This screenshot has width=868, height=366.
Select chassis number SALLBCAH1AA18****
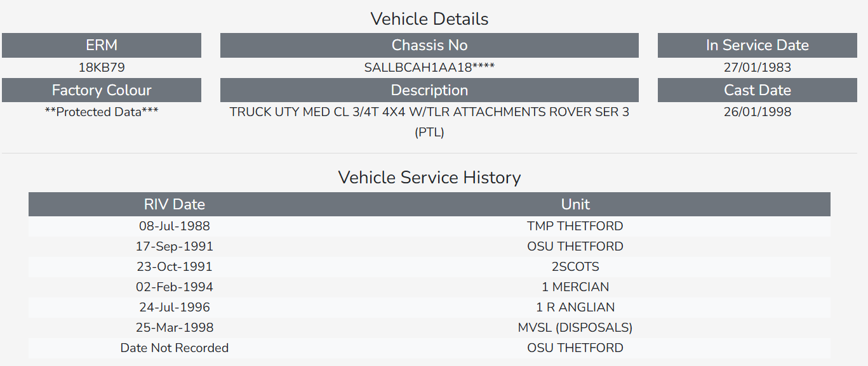click(x=429, y=67)
